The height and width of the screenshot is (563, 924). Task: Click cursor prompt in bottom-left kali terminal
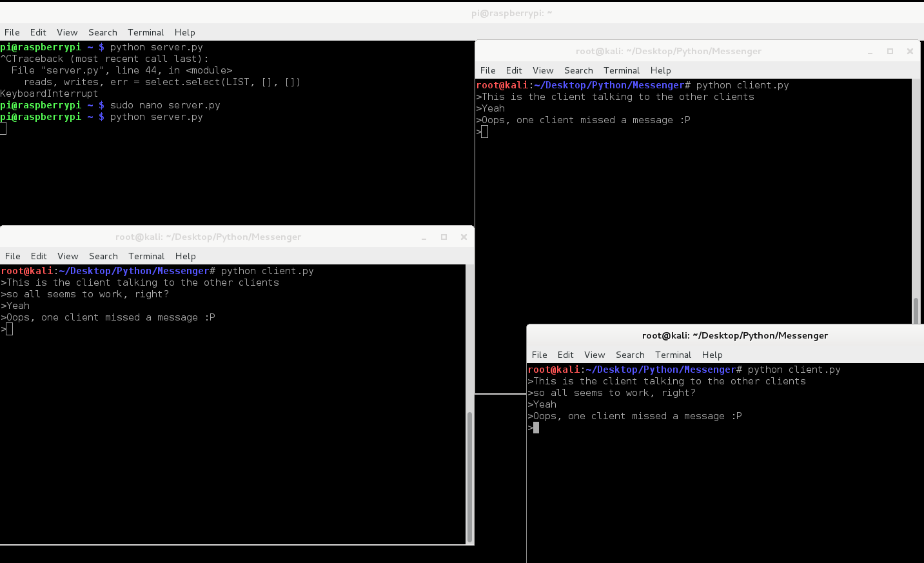point(9,329)
